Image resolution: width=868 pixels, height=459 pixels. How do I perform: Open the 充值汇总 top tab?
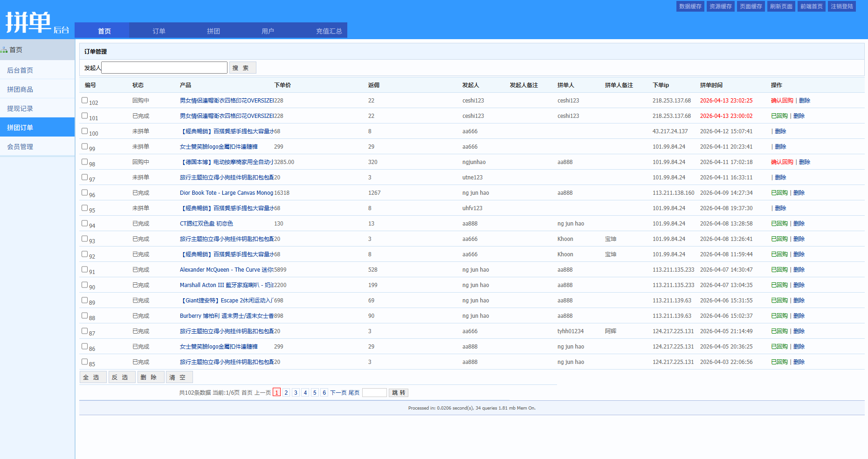click(329, 31)
